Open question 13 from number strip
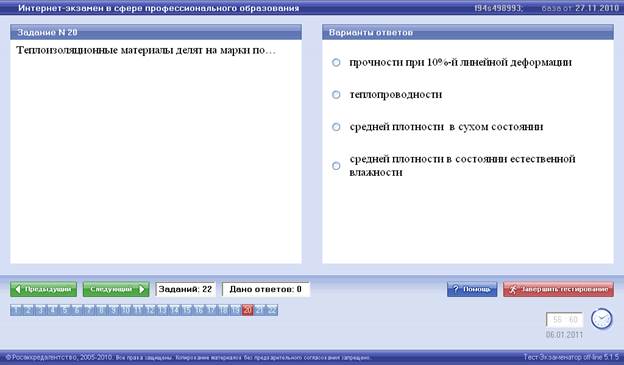624x365 pixels. coord(162,310)
